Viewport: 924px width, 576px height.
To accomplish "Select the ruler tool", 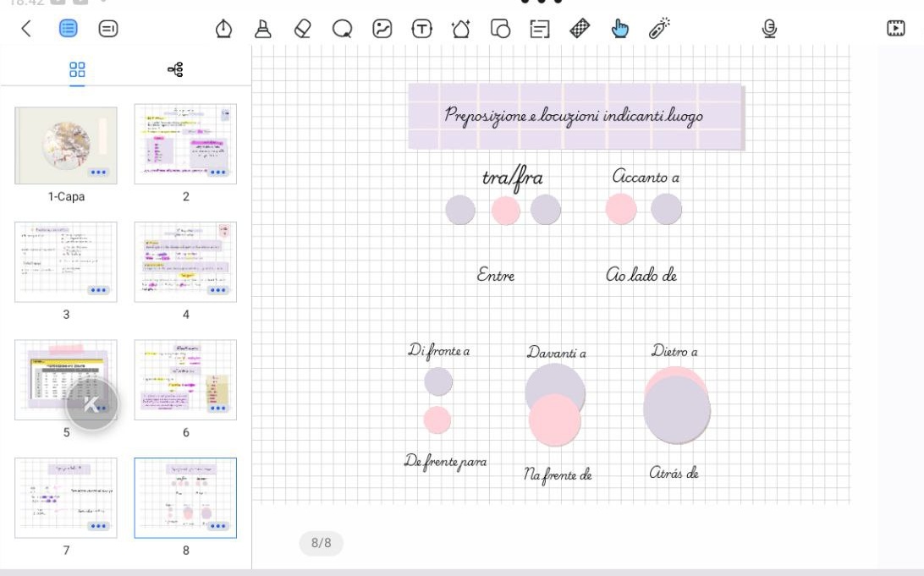I will click(x=580, y=28).
